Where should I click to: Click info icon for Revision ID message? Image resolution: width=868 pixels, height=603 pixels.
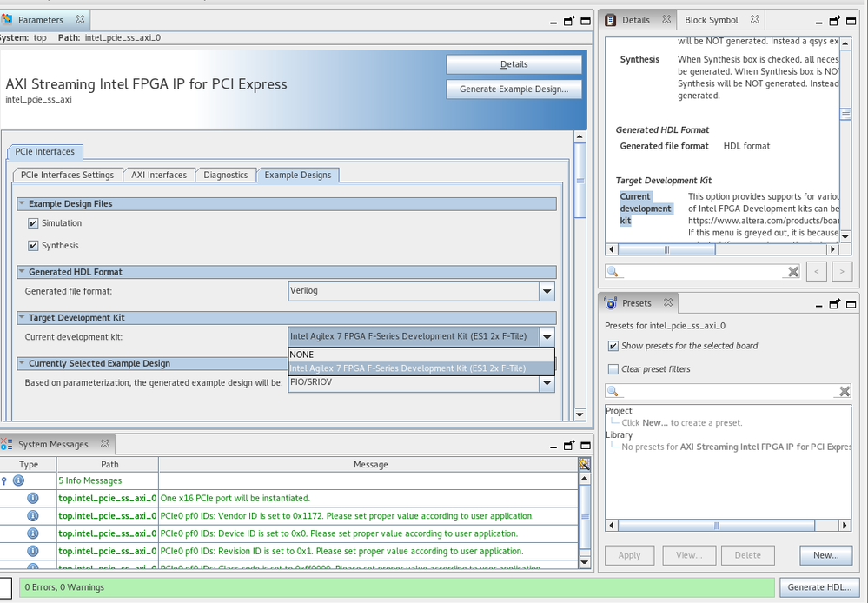point(33,552)
